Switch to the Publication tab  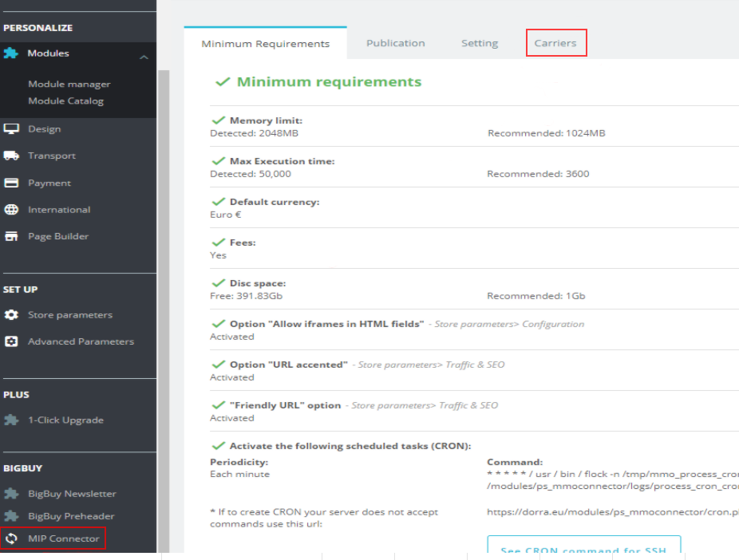pyautogui.click(x=395, y=43)
